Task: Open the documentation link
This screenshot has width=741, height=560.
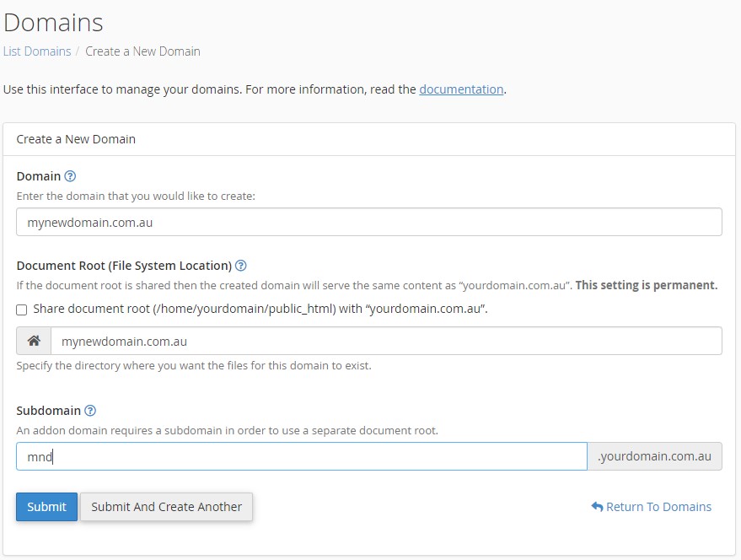Action: click(461, 89)
